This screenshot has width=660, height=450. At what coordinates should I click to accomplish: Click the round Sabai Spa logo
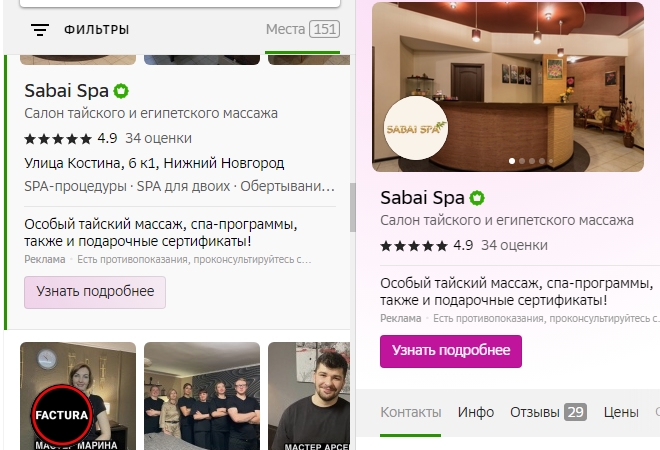pyautogui.click(x=416, y=128)
